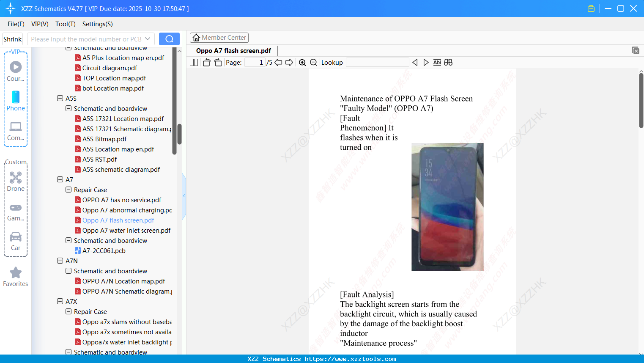Viewport: 644px width, 363px height.
Task: Rotate the page clockwise
Action: point(218,63)
